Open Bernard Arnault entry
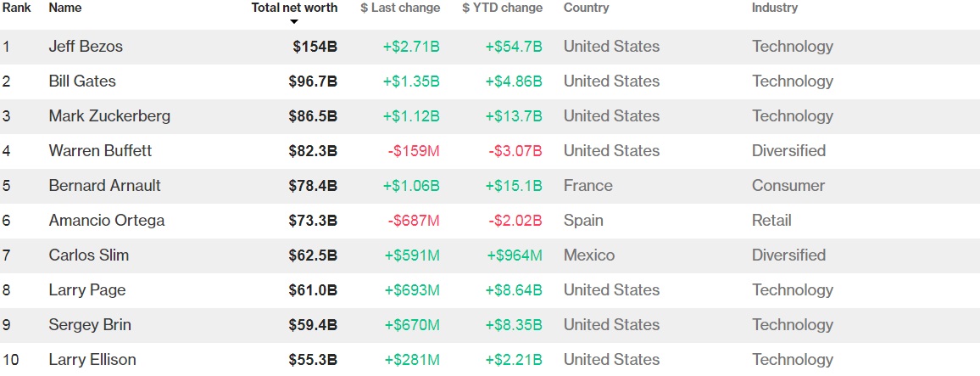The height and width of the screenshot is (376, 980). pos(104,186)
